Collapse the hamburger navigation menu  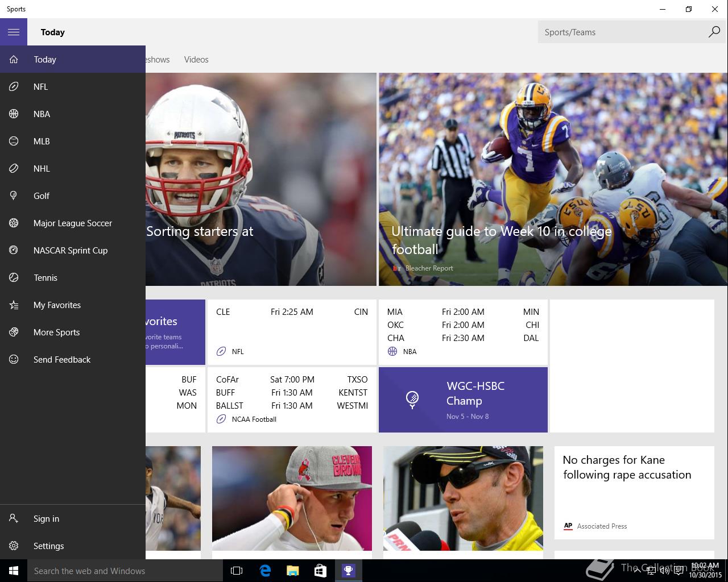tap(14, 32)
